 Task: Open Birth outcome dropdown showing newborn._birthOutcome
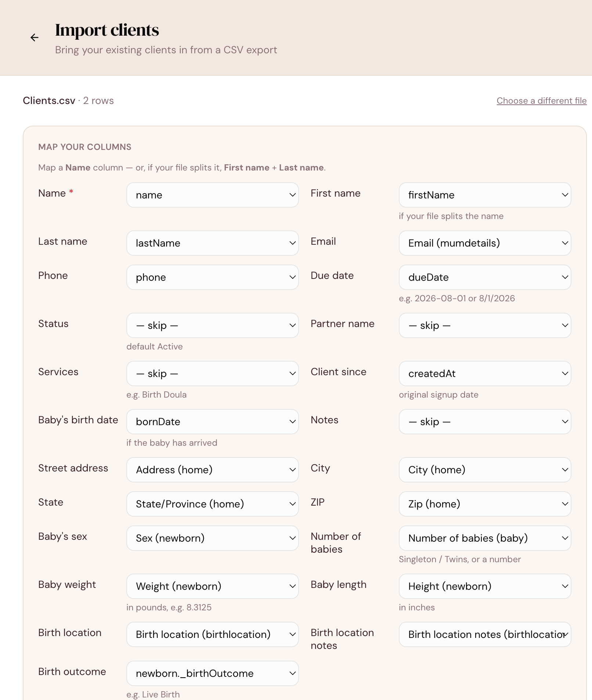coord(213,674)
